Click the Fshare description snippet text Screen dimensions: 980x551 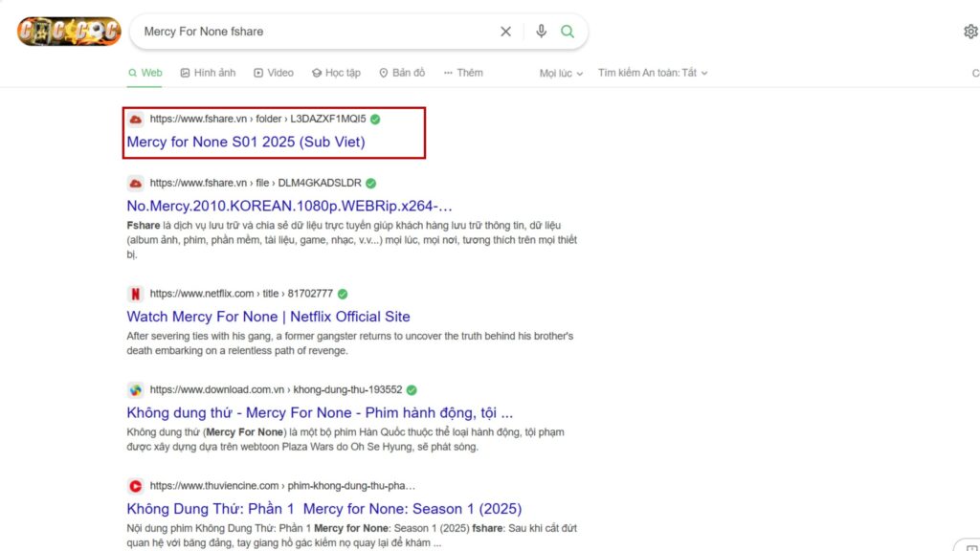pos(352,240)
